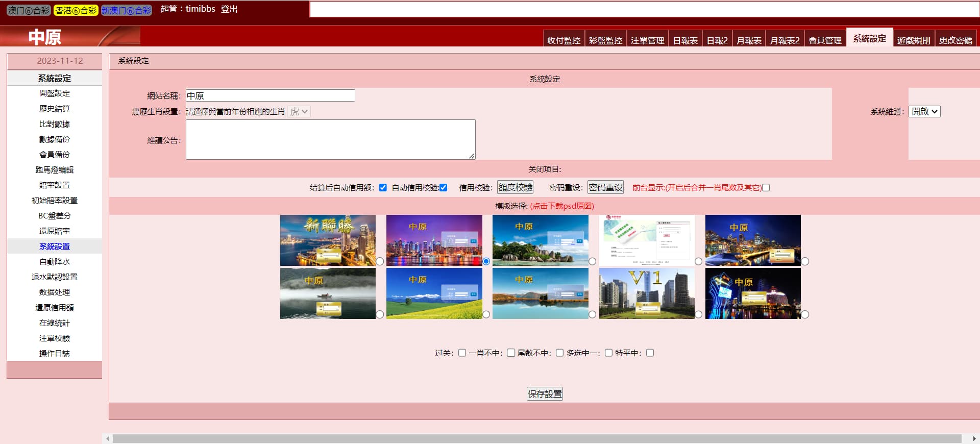The height and width of the screenshot is (444, 980).
Task: Click the 網站名稱 input field
Action: coord(270,95)
